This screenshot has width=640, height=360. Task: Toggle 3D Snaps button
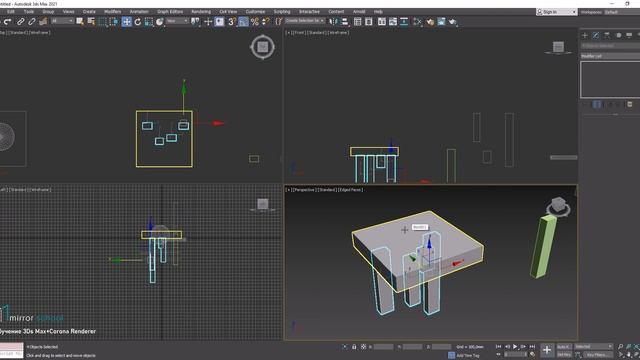click(x=232, y=22)
